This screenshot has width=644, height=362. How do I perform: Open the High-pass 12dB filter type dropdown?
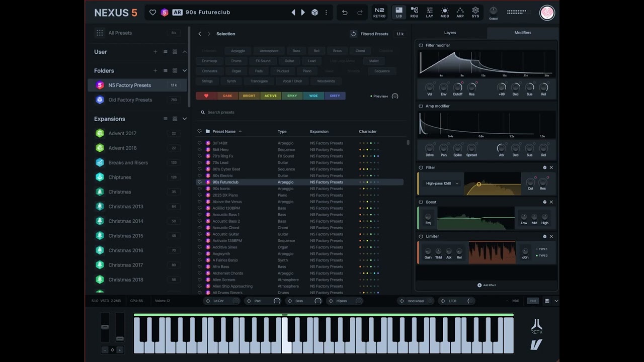442,184
